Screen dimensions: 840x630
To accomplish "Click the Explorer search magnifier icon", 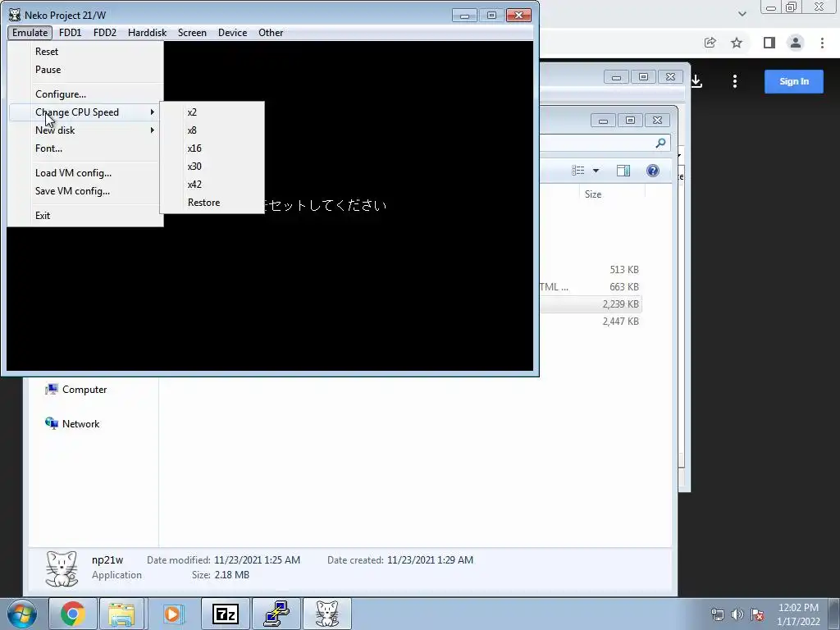I will pos(660,143).
